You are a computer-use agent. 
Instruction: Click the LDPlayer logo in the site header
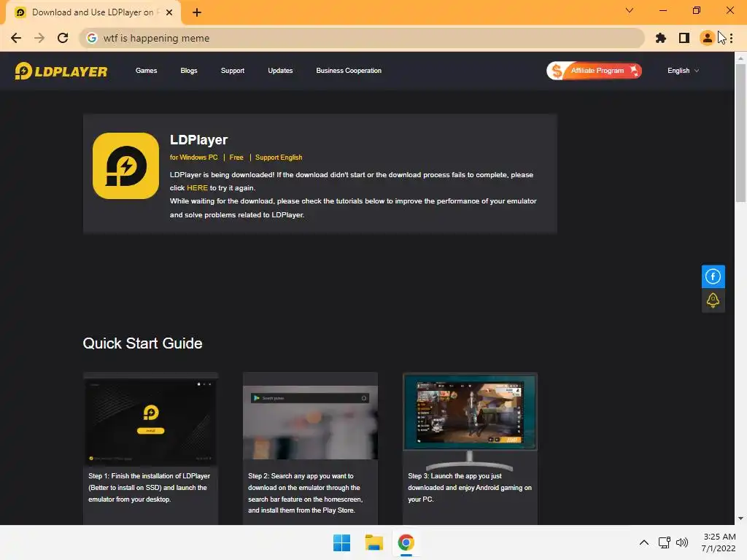[61, 71]
